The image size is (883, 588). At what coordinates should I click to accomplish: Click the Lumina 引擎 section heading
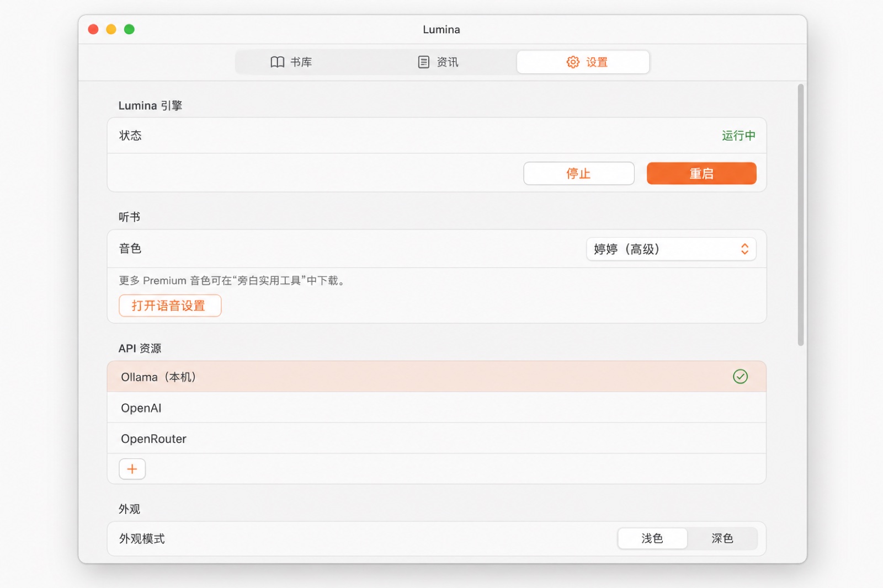(x=150, y=105)
